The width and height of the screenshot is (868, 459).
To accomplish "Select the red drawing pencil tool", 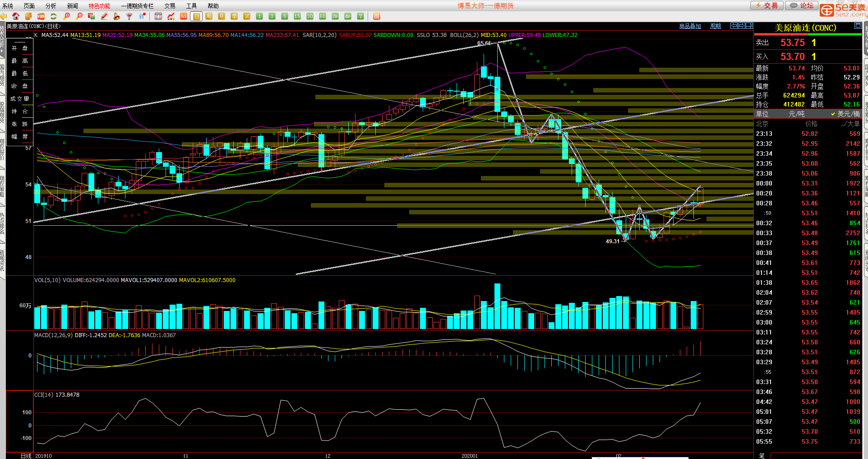I will 104,16.
